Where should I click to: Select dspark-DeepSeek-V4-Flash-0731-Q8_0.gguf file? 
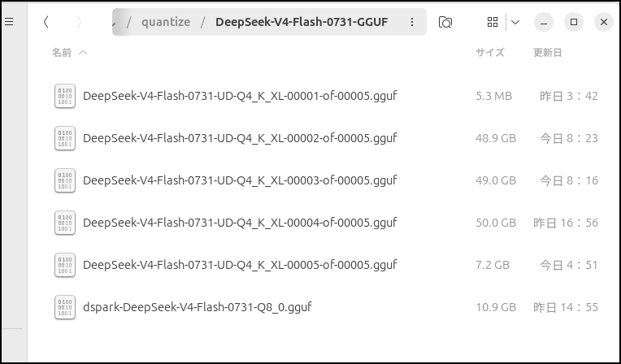pos(198,307)
